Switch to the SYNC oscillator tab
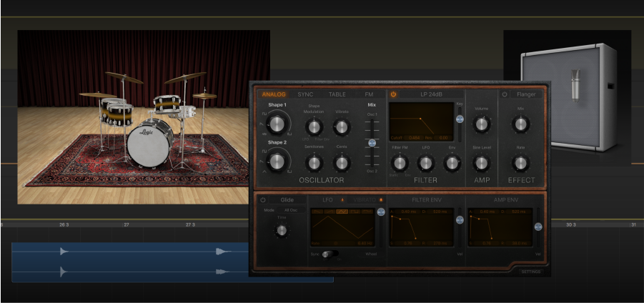This screenshot has height=303, width=644. click(x=305, y=94)
